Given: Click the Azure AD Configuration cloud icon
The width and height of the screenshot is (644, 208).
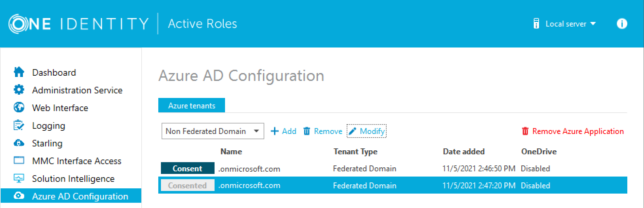Looking at the screenshot, I should pos(19,196).
